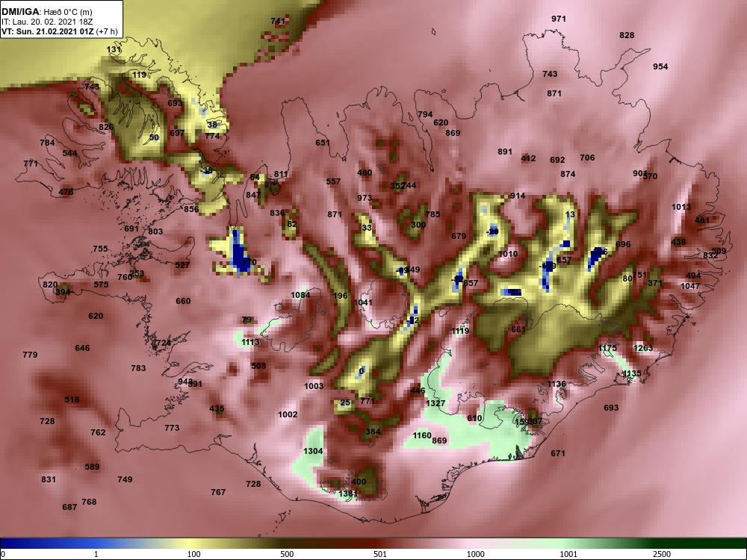The image size is (747, 560).
Task: Select the '660' value
Action: 183,301
